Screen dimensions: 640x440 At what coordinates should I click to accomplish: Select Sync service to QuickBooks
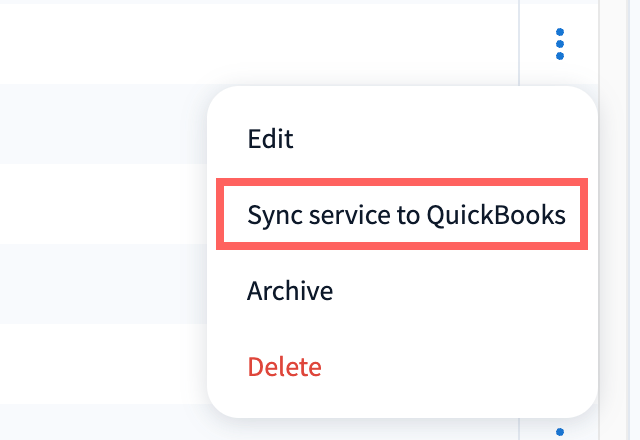pyautogui.click(x=406, y=215)
